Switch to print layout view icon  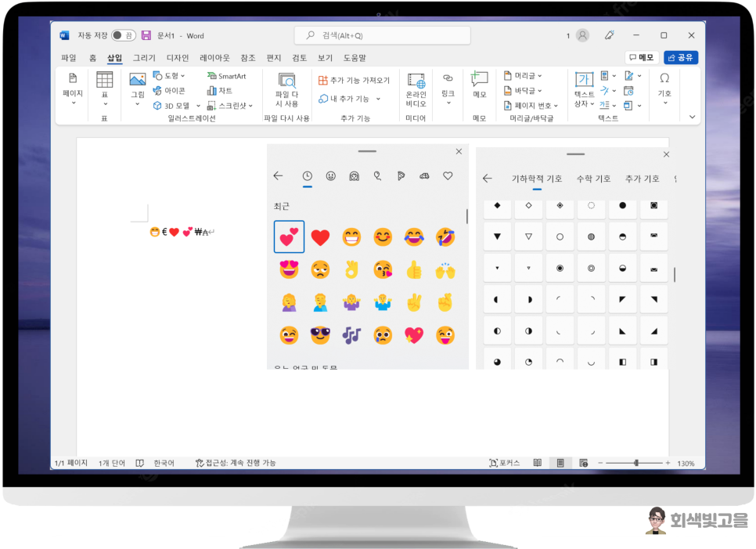pyautogui.click(x=560, y=463)
